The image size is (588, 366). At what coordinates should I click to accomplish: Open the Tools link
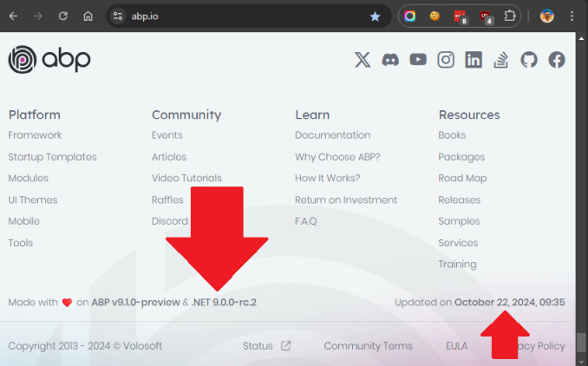pyautogui.click(x=21, y=243)
